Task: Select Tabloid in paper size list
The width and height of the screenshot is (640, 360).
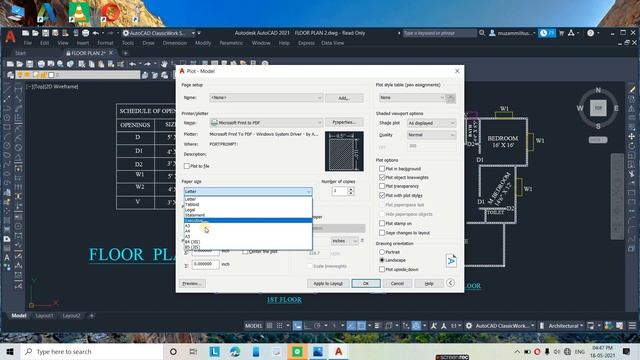Action: [x=248, y=204]
